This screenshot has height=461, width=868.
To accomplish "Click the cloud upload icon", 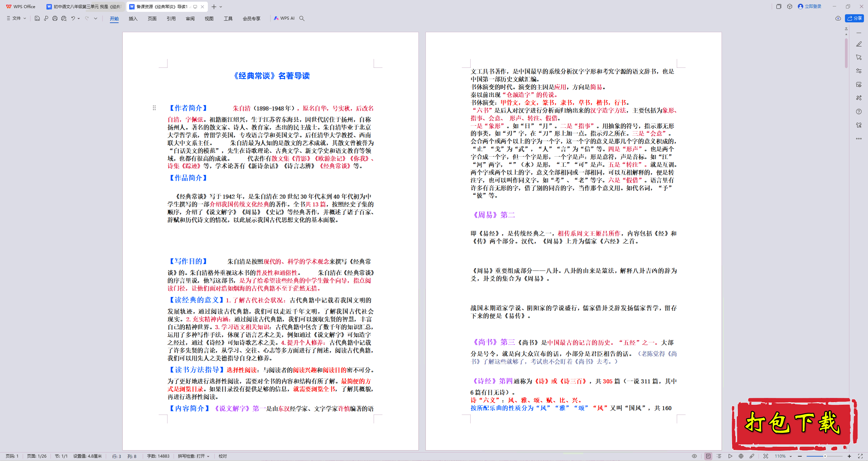I will click(838, 18).
